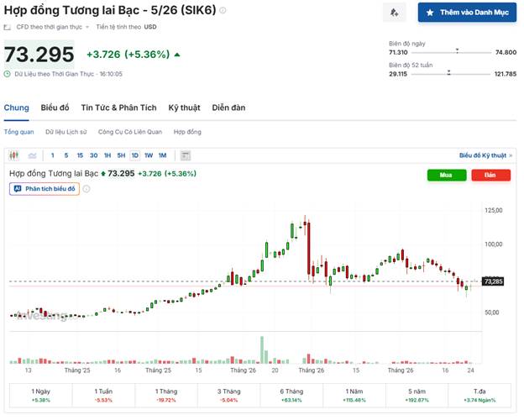The height and width of the screenshot is (420, 524).
Task: Set chart interval to 15 minutes
Action: (x=80, y=155)
